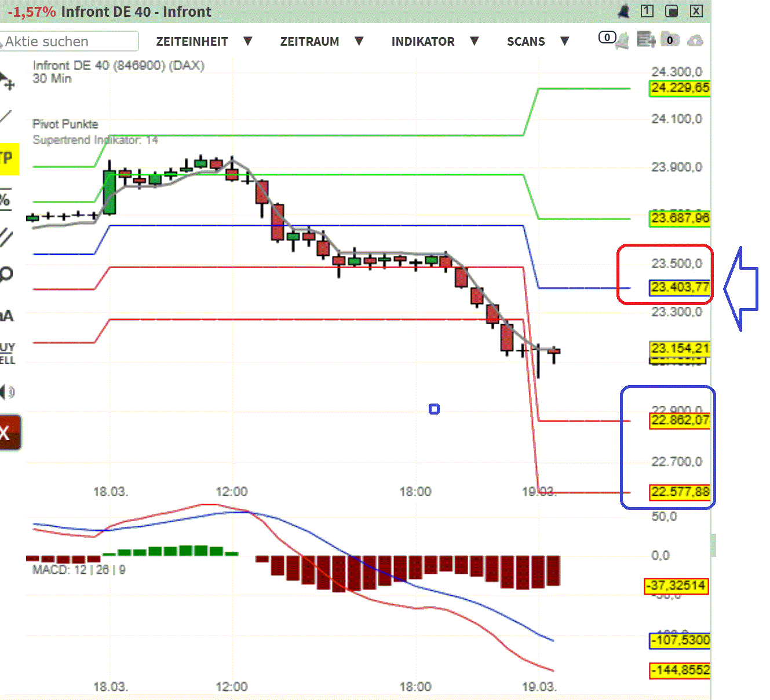Focus the Aktie suchen search field
Screen dimensions: 770x700
(69, 41)
